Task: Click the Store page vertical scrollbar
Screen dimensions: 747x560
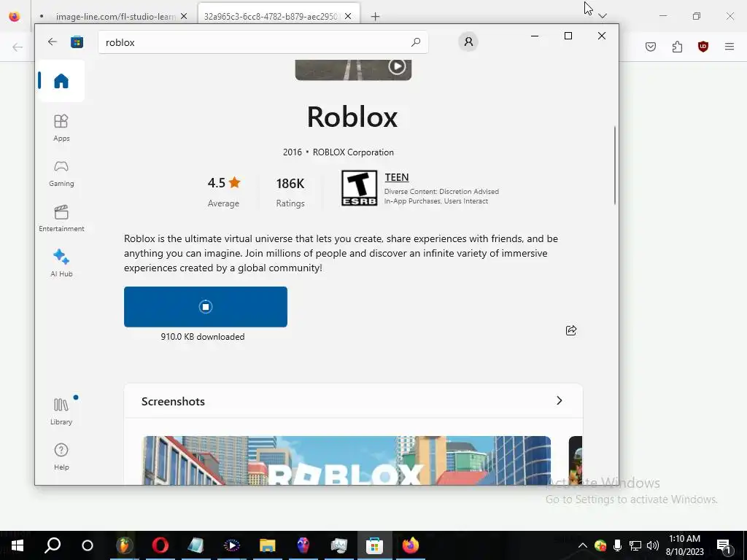Action: pyautogui.click(x=614, y=166)
